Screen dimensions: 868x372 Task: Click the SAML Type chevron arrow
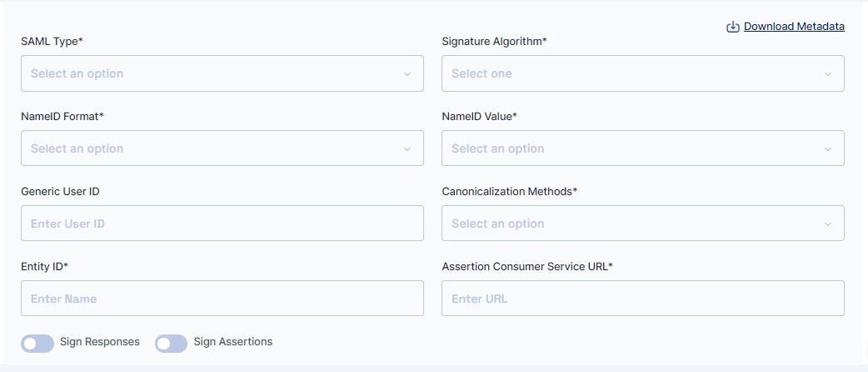[x=407, y=73]
